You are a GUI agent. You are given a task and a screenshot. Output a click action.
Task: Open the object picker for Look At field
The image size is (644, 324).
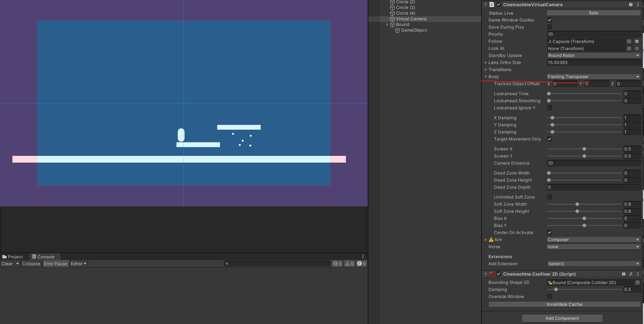[x=629, y=48]
